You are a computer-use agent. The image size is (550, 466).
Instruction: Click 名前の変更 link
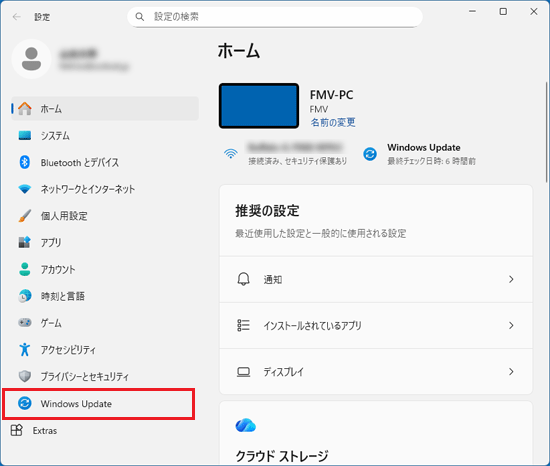click(333, 122)
